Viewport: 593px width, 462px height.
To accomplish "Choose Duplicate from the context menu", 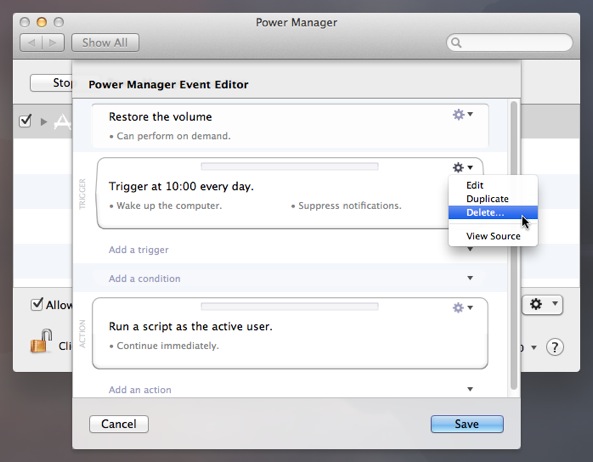I will pyautogui.click(x=493, y=199).
